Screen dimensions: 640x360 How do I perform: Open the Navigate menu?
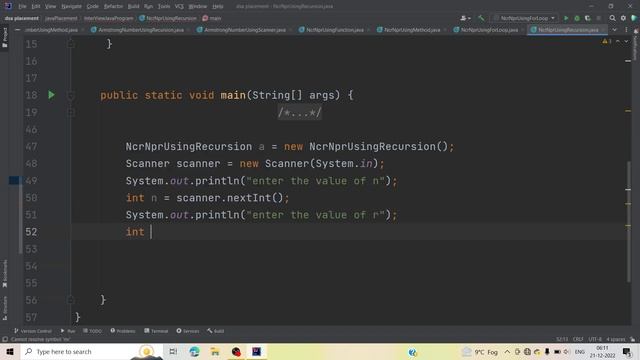coord(71,6)
